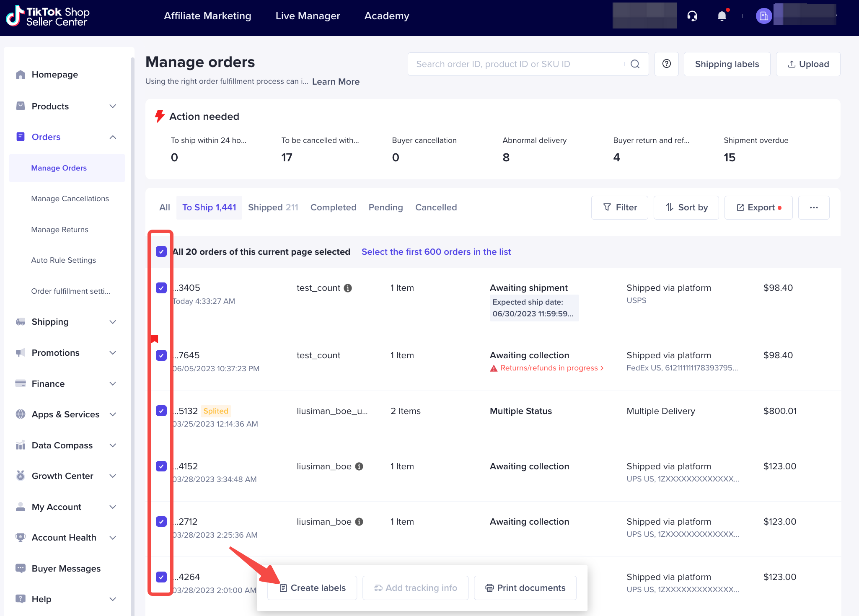This screenshot has height=616, width=859.
Task: Click info icon beside liusiman_boe for order 2712
Action: [359, 522]
